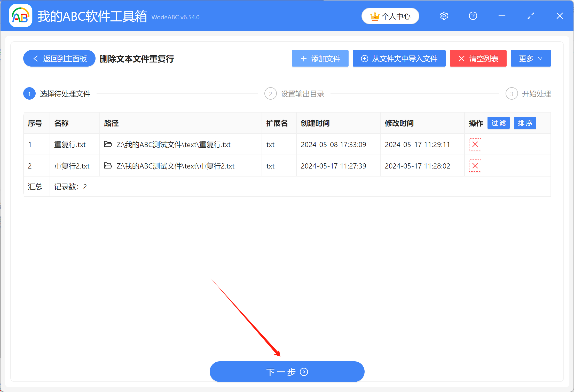The height and width of the screenshot is (392, 574).
Task: Click 从文件夹中导入文件 button
Action: point(399,58)
